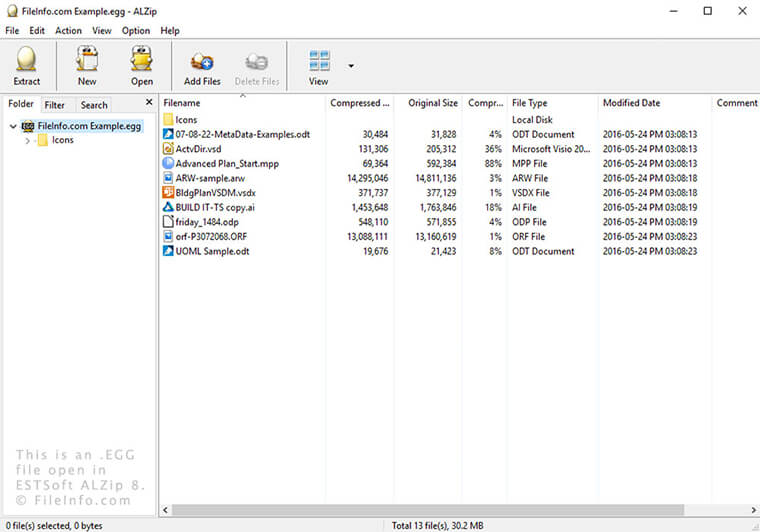The width and height of the screenshot is (760, 532).
Task: Click the New archive toolbar icon
Action: [87, 66]
